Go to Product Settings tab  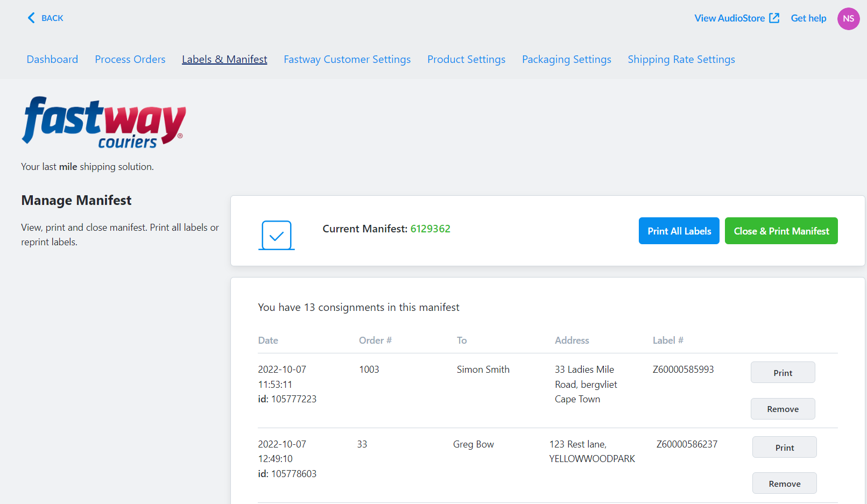467,59
